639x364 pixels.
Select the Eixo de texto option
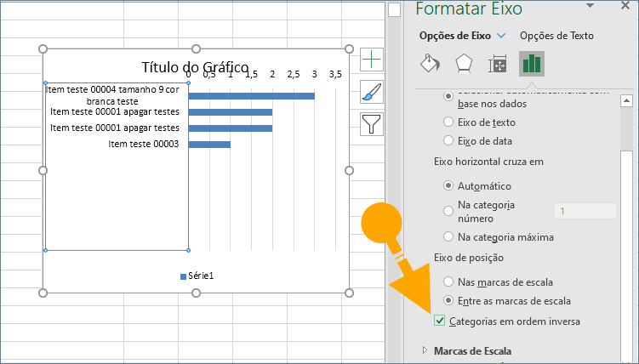[448, 122]
